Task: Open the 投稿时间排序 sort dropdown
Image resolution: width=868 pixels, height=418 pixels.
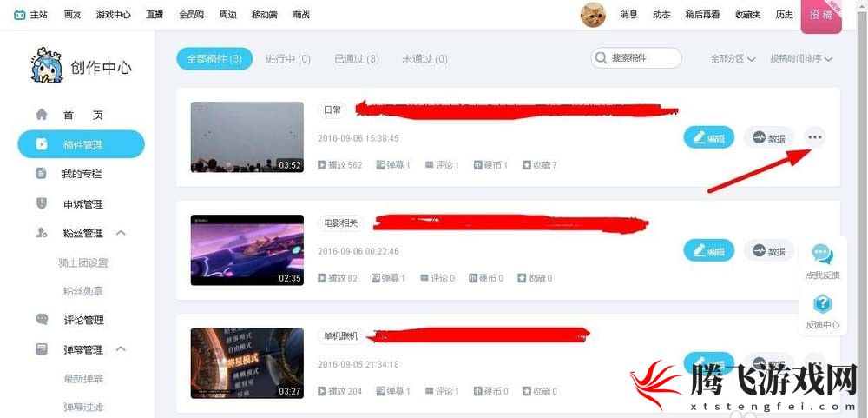Action: coord(801,58)
